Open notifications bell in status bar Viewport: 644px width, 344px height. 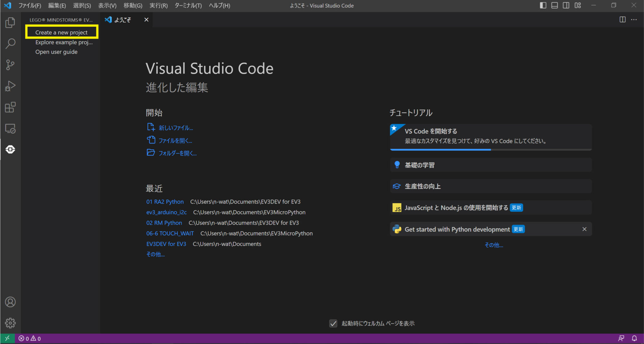pyautogui.click(x=634, y=338)
